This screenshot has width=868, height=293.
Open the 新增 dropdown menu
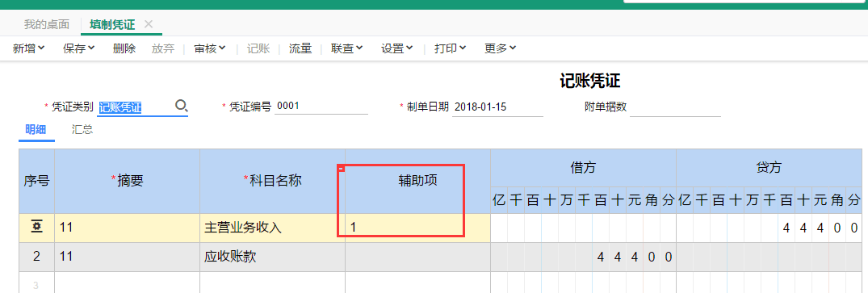click(29, 48)
